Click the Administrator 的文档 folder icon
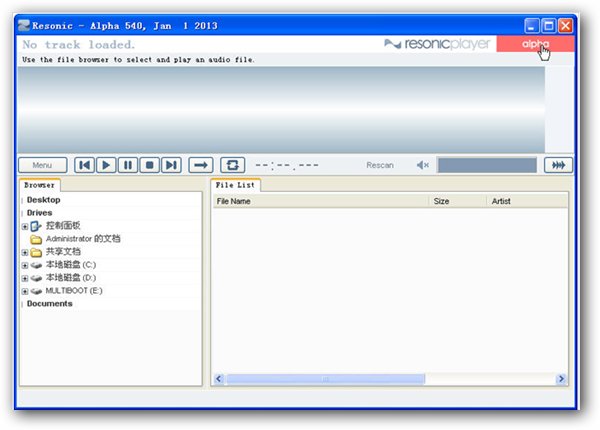 pos(36,239)
